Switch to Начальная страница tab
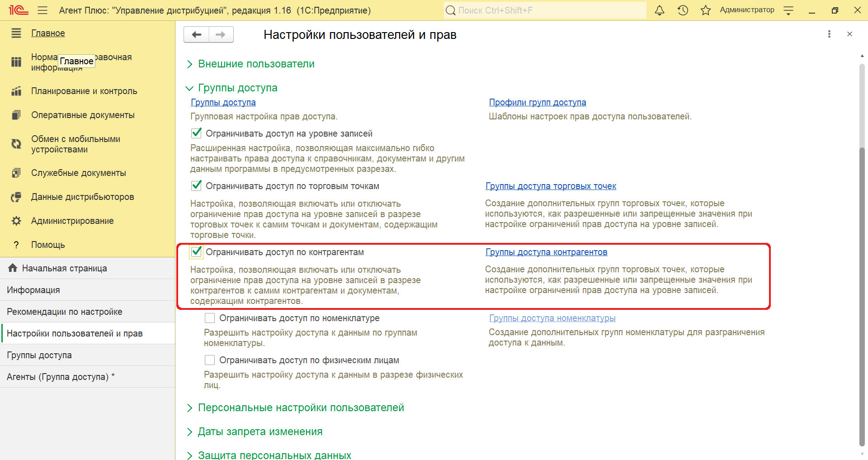This screenshot has height=460, width=868. pos(88,268)
